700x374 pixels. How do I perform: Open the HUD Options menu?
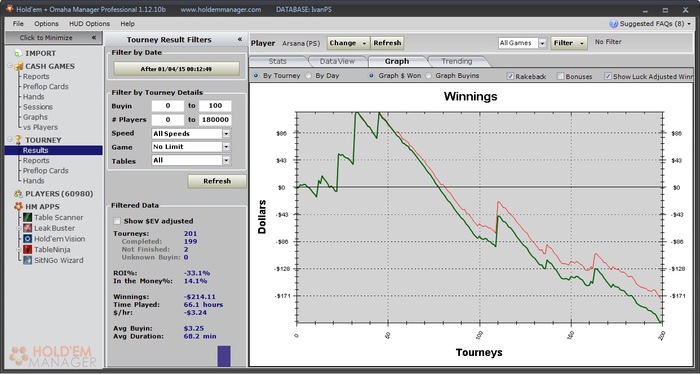89,24
